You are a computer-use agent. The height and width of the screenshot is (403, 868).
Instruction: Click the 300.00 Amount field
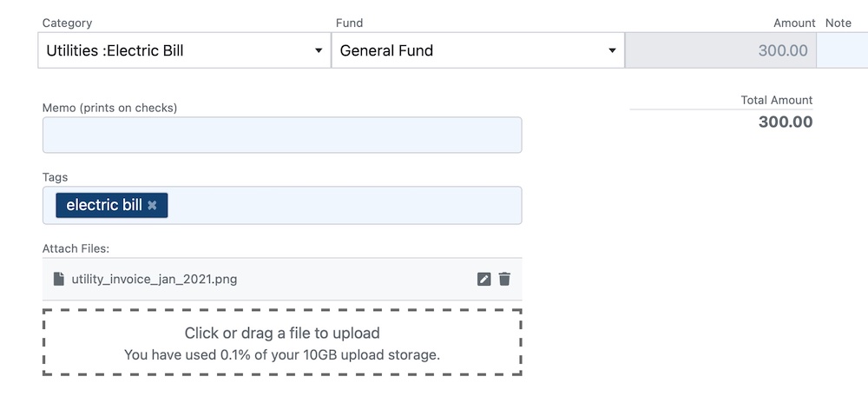click(720, 50)
